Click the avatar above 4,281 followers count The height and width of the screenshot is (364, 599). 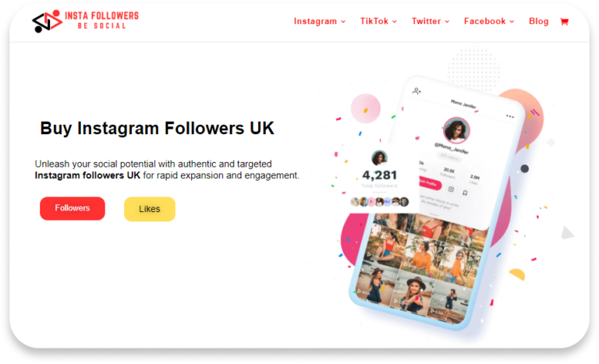379,157
